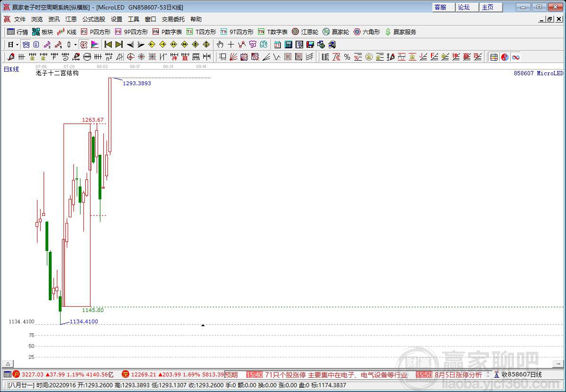Viewport: 566px width, 392px height.
Task: Click the 收858607日线 status item
Action: (x=518, y=374)
